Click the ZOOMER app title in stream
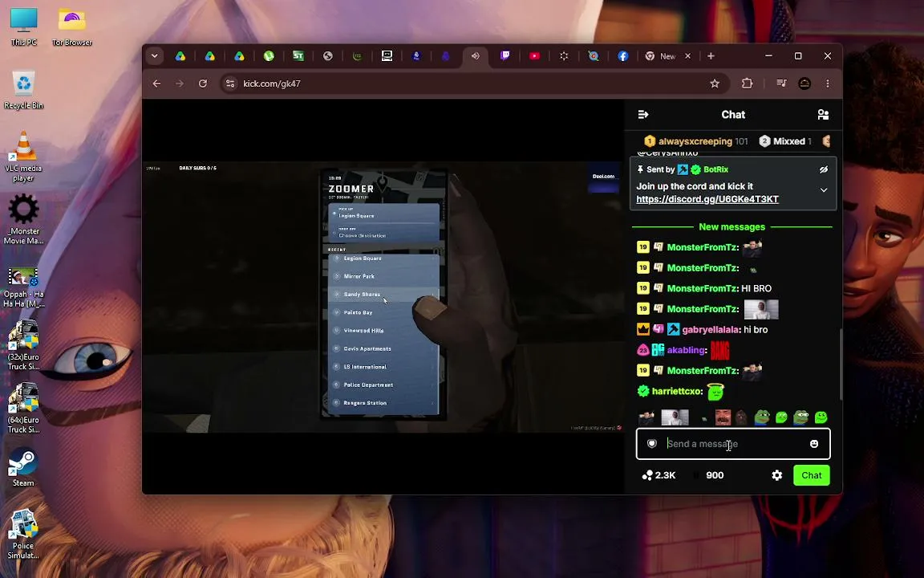The height and width of the screenshot is (578, 924). click(x=351, y=189)
